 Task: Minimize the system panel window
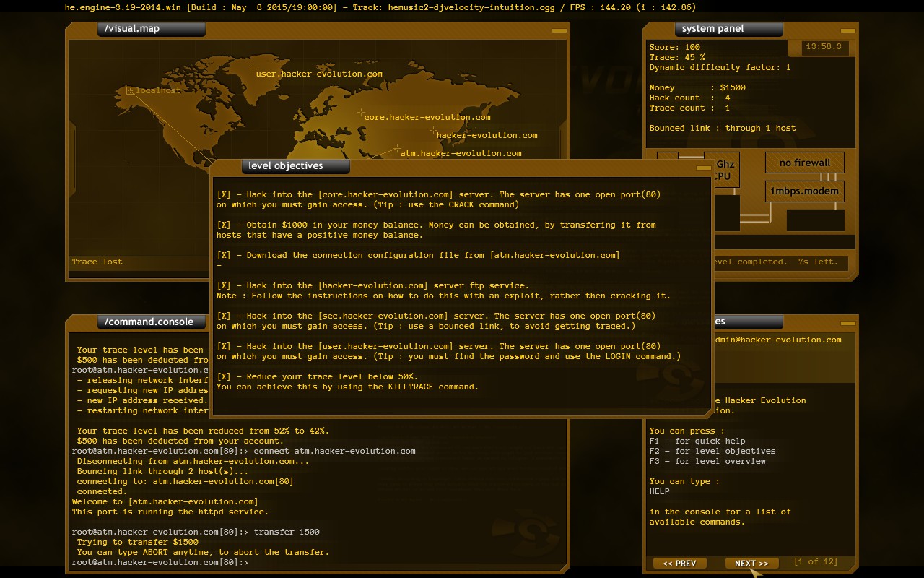point(847,30)
